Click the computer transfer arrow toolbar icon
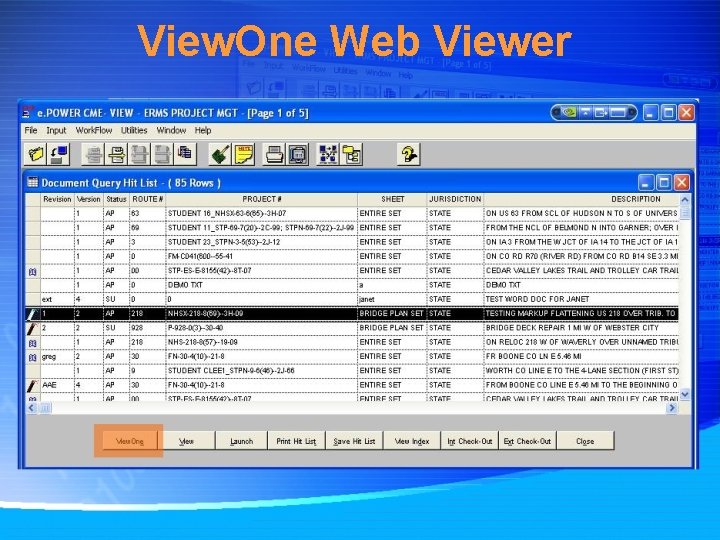 [x=59, y=154]
